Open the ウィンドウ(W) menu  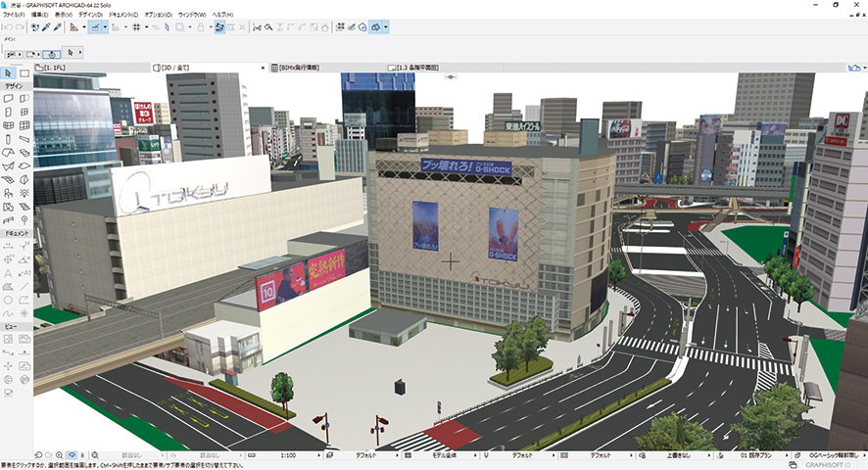tap(192, 15)
